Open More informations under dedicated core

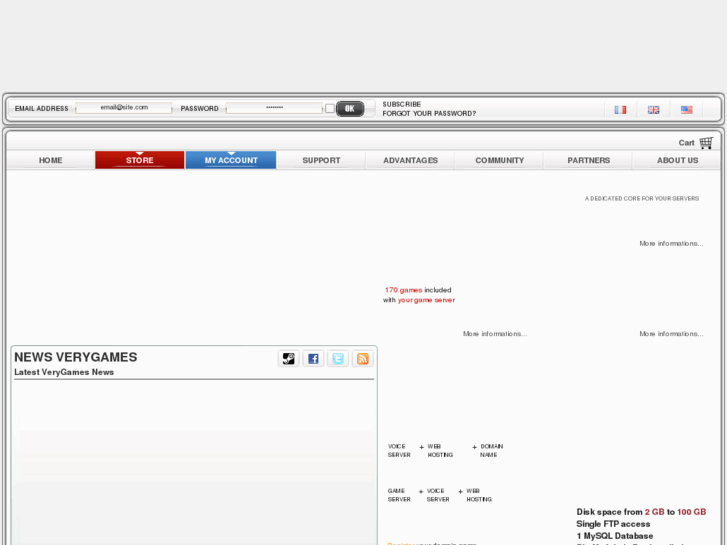click(x=671, y=244)
